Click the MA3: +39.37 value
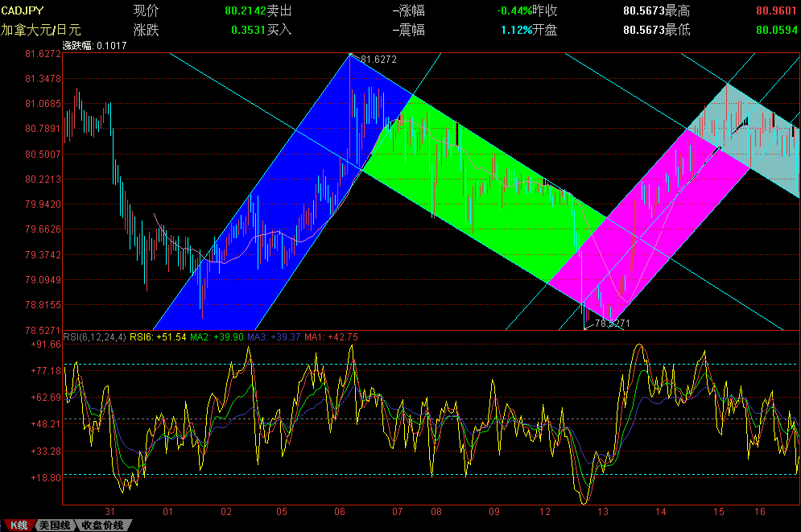Viewport: 801px width, 532px height. tap(274, 337)
